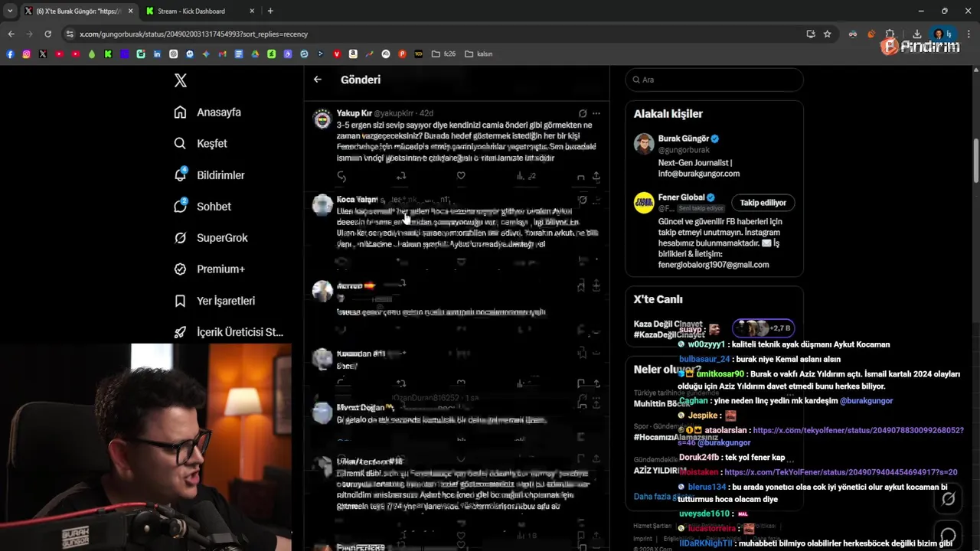Click the x.com address bar URL
This screenshot has height=551, width=980.
point(194,34)
